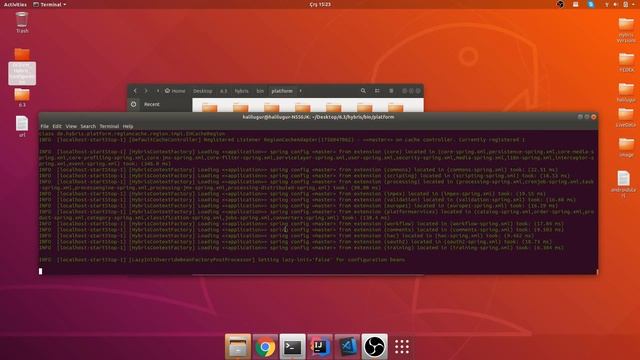
Task: Select the LiveData folder on the desktop
Action: coord(626,118)
